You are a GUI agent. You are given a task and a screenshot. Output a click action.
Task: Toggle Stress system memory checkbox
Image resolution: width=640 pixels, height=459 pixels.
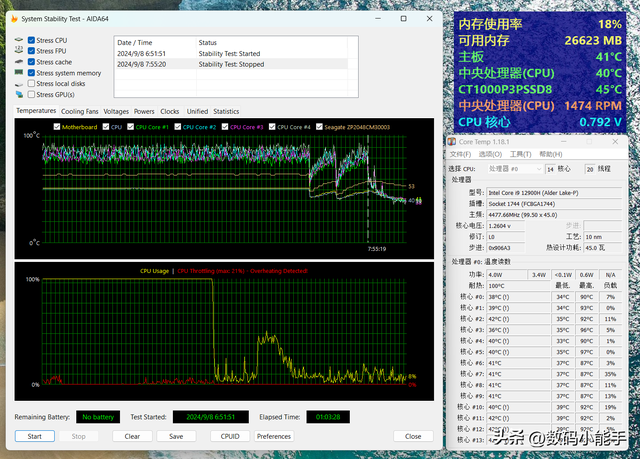(x=31, y=73)
